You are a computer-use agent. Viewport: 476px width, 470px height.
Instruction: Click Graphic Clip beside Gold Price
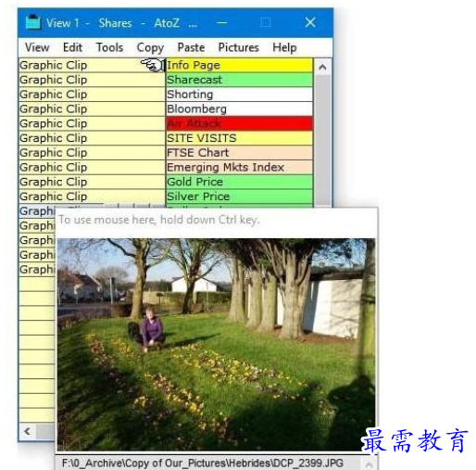click(x=92, y=182)
